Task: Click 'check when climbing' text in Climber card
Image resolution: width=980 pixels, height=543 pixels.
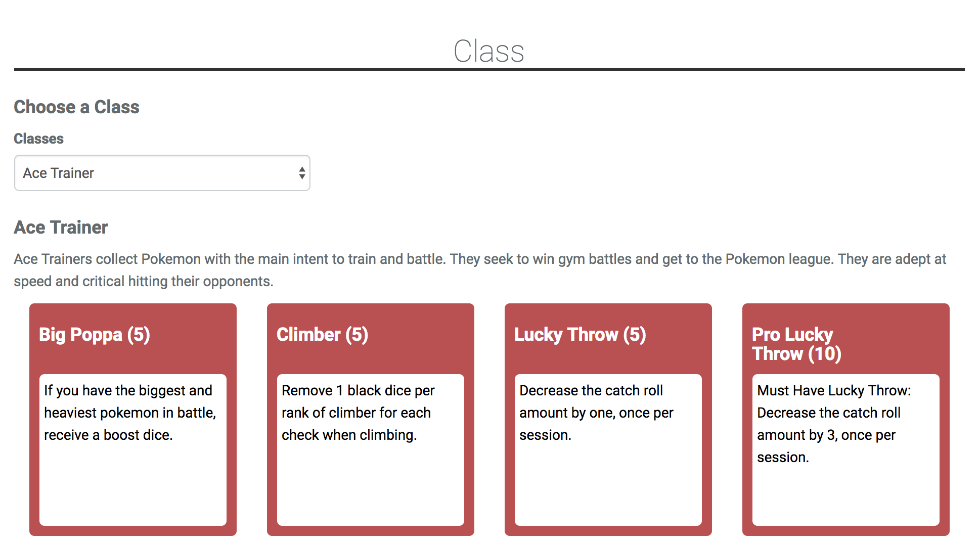Action: pos(349,435)
